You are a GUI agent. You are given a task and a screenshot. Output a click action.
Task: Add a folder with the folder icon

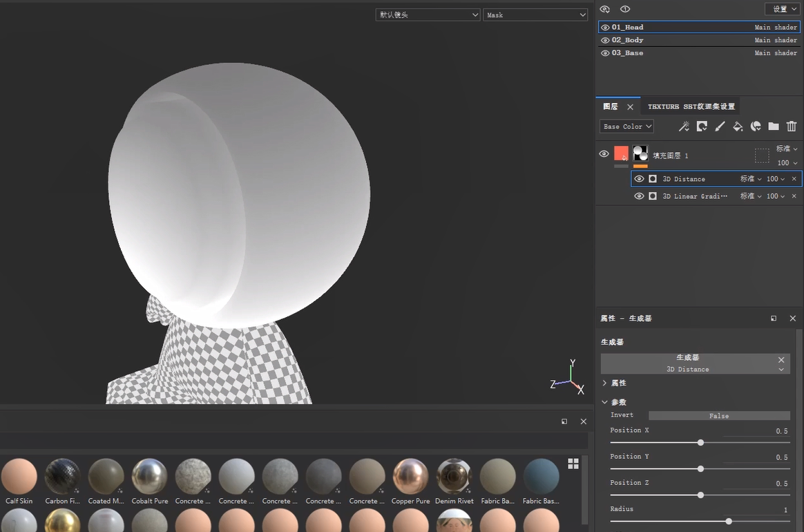(774, 126)
